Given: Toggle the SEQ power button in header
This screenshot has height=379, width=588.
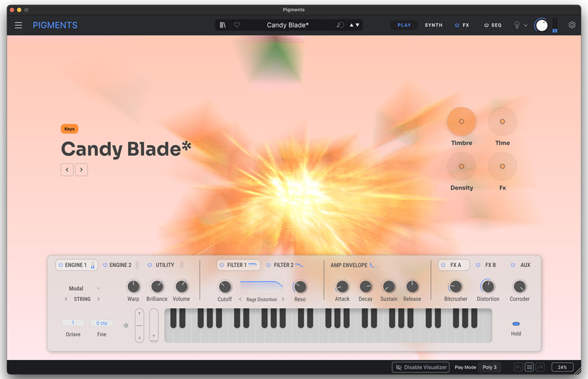Looking at the screenshot, I should pyautogui.click(x=486, y=25).
